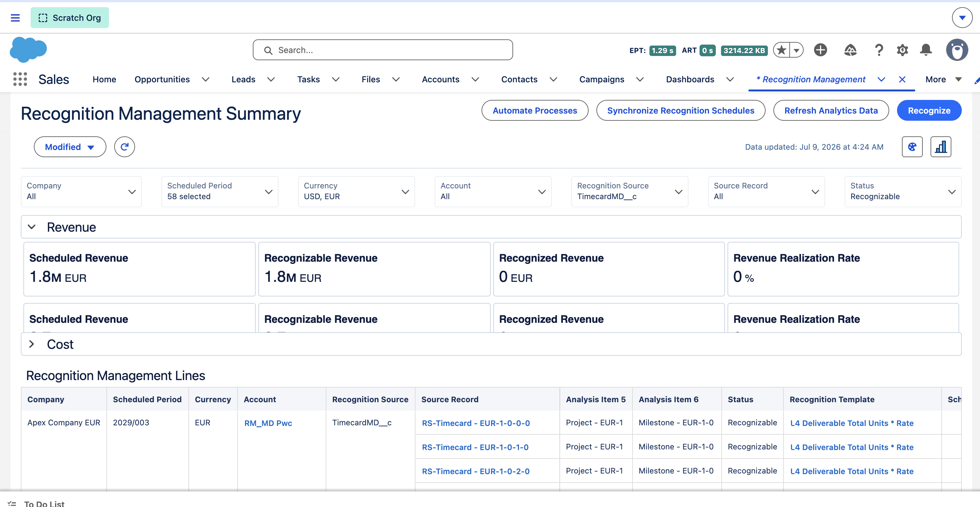Viewport: 980px width, 507px height.
Task: Open the Accounts tab
Action: (x=441, y=79)
